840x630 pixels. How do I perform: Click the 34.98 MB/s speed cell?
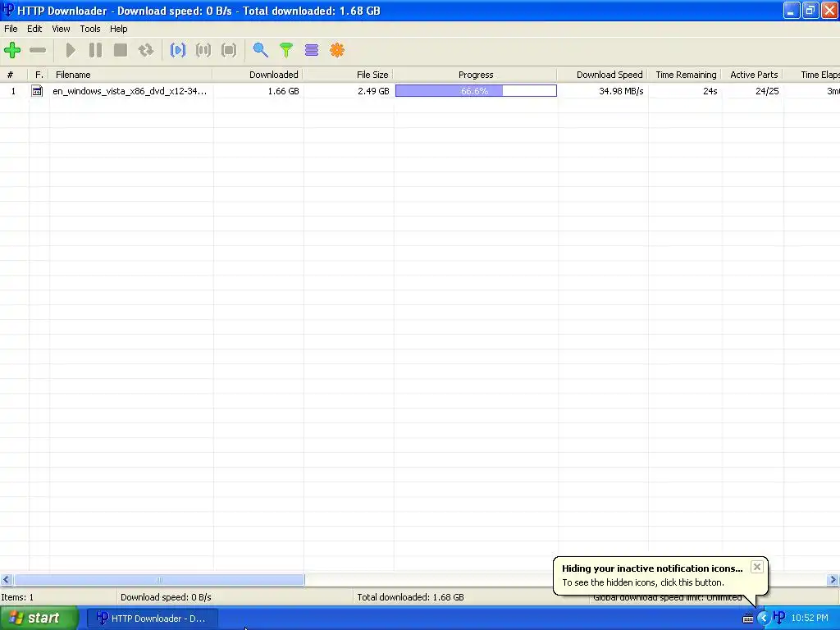coord(621,91)
